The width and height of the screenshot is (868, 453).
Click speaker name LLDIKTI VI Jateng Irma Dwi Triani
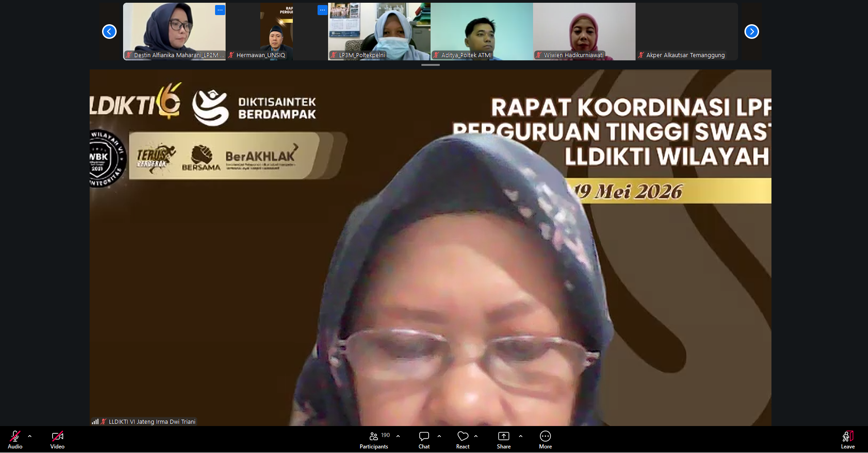[152, 422]
